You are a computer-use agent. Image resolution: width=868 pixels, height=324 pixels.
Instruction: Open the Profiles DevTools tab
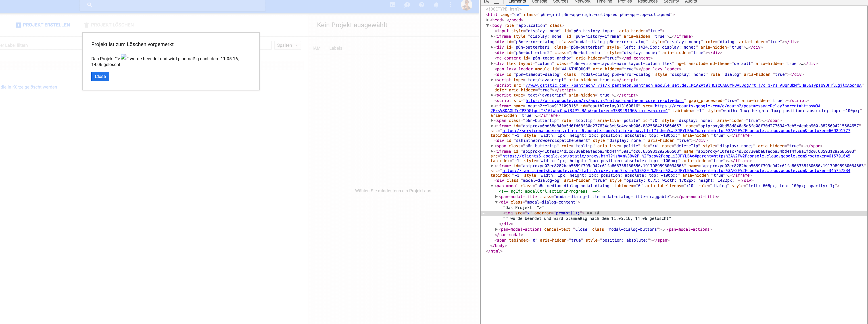point(625,2)
